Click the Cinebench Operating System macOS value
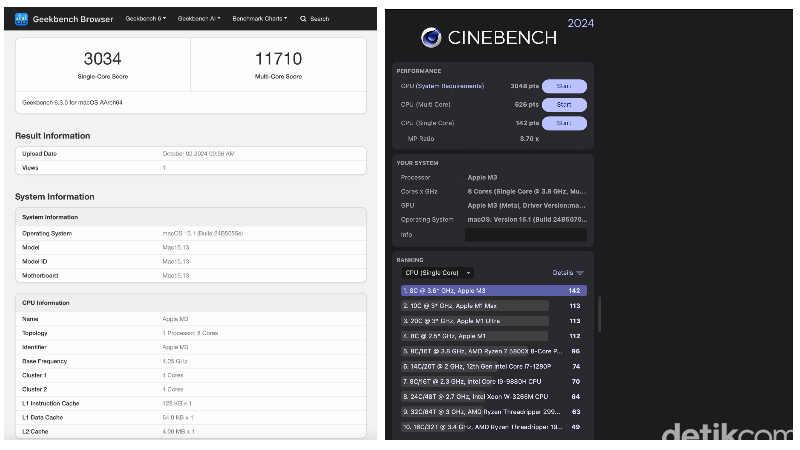This screenshot has height=450, width=800. pos(527,220)
